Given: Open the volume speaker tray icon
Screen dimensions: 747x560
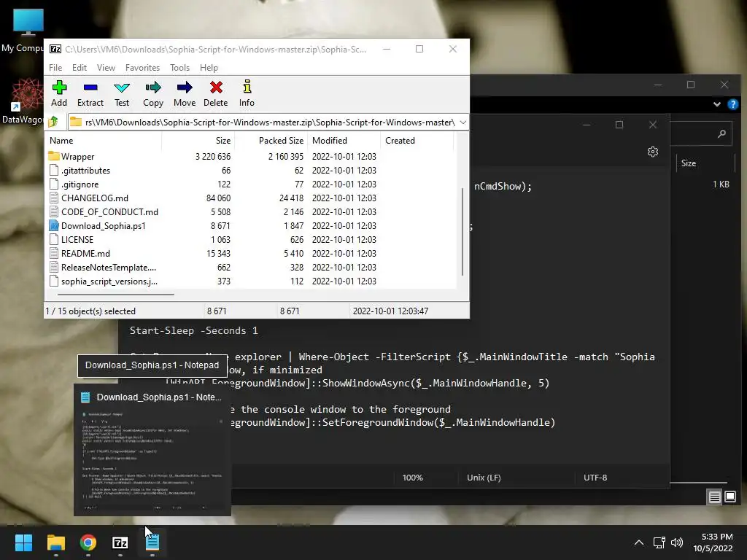Looking at the screenshot, I should (677, 542).
